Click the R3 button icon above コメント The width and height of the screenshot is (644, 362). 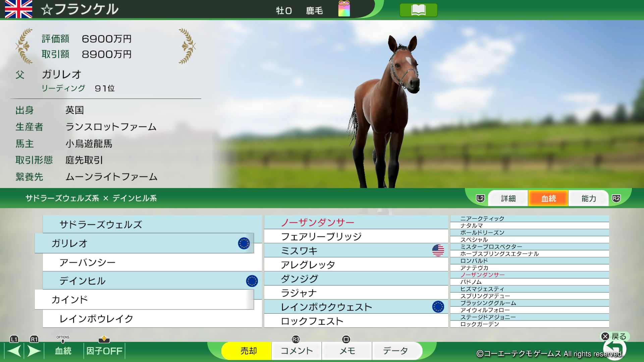click(x=296, y=340)
